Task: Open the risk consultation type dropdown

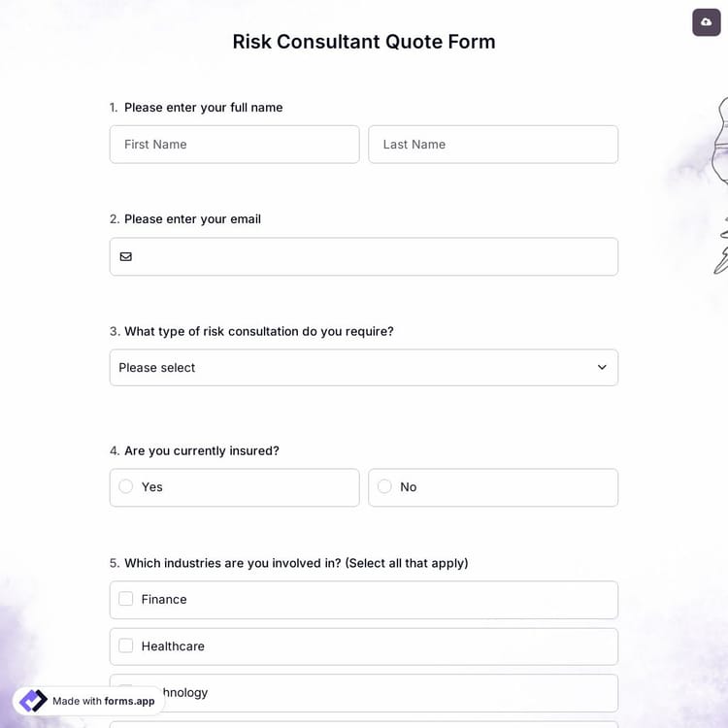Action: 363,368
